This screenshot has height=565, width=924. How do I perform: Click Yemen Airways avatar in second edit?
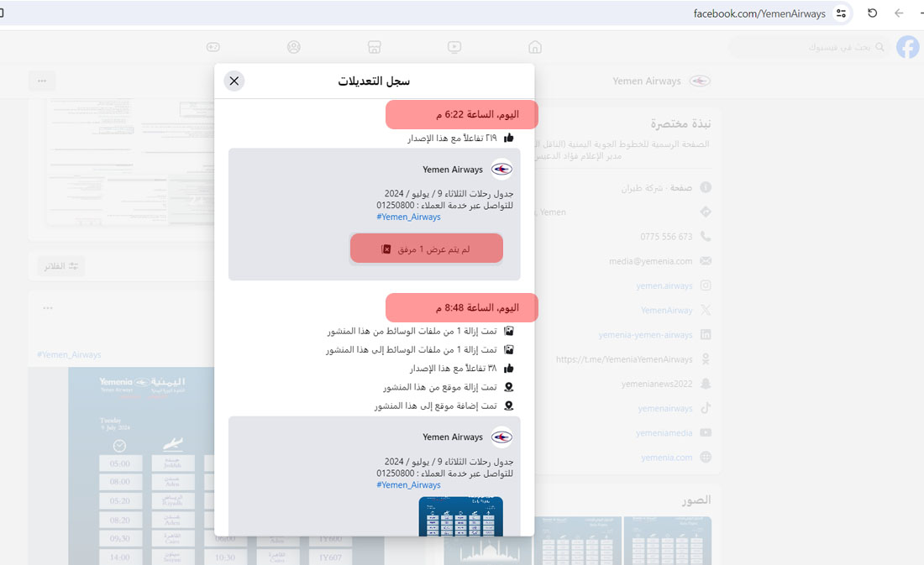[501, 437]
